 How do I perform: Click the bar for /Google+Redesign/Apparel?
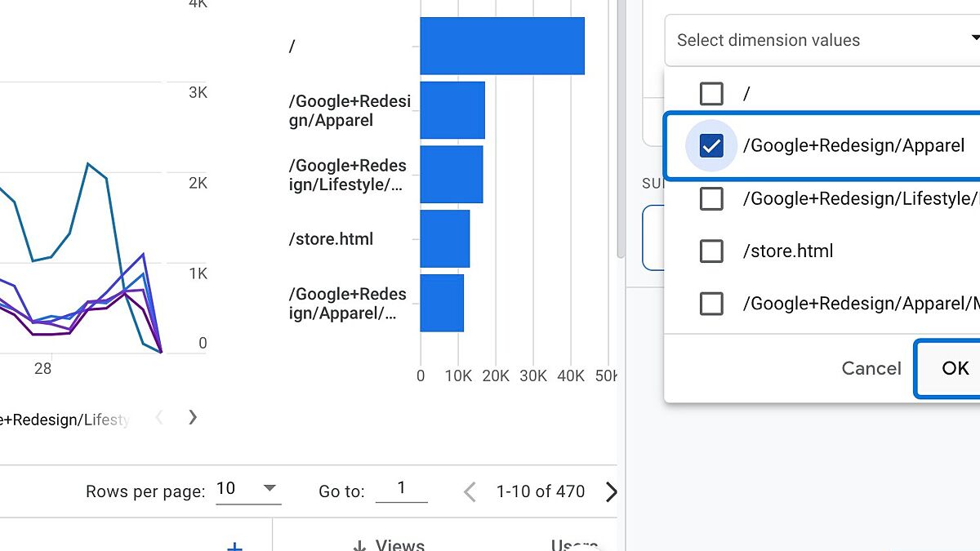[x=452, y=110]
